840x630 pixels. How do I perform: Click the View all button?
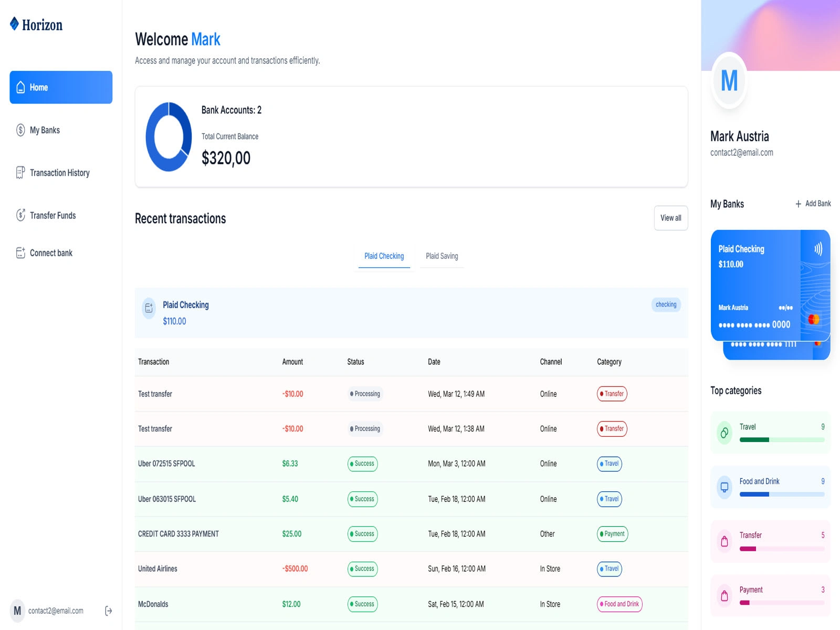coord(671,218)
